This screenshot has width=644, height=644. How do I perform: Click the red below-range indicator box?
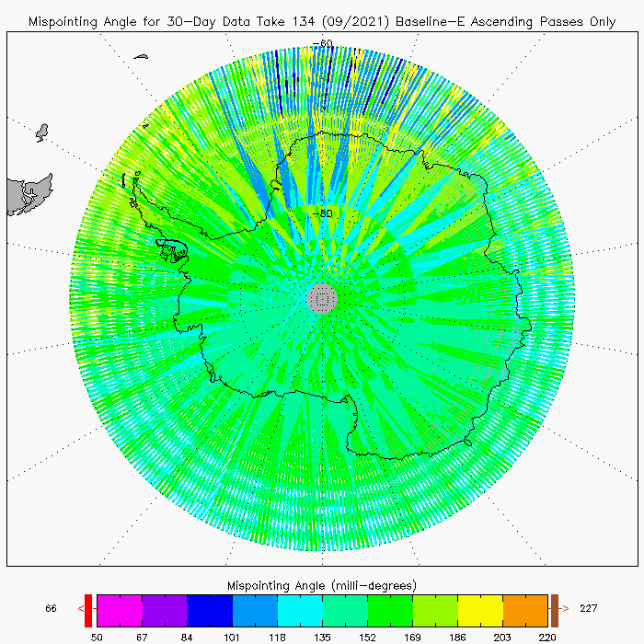[88, 610]
